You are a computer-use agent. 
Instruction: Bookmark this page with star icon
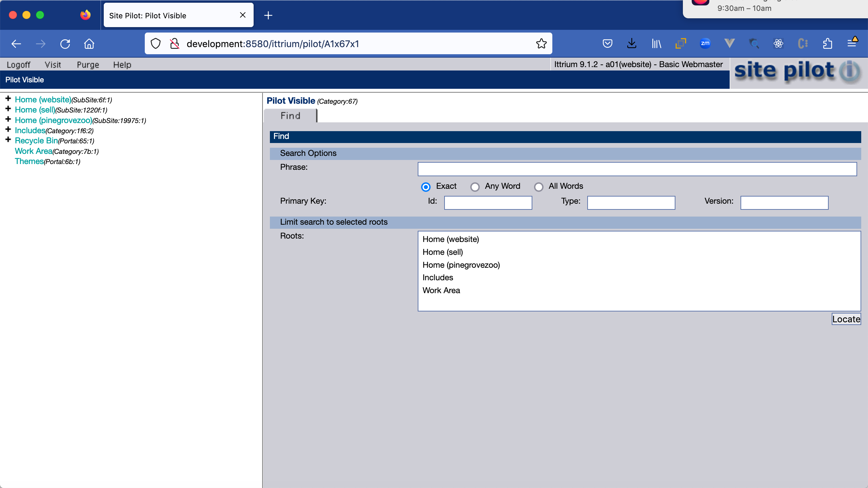541,44
